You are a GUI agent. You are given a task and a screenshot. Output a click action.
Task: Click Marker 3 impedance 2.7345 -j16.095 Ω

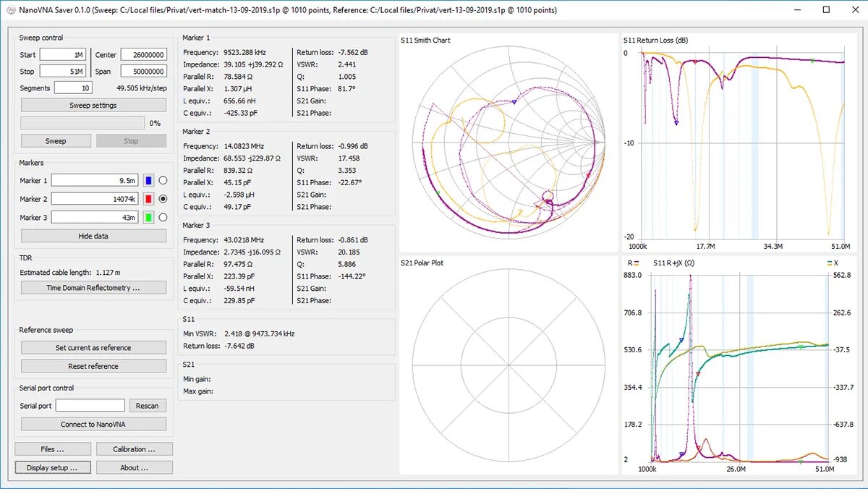point(251,252)
